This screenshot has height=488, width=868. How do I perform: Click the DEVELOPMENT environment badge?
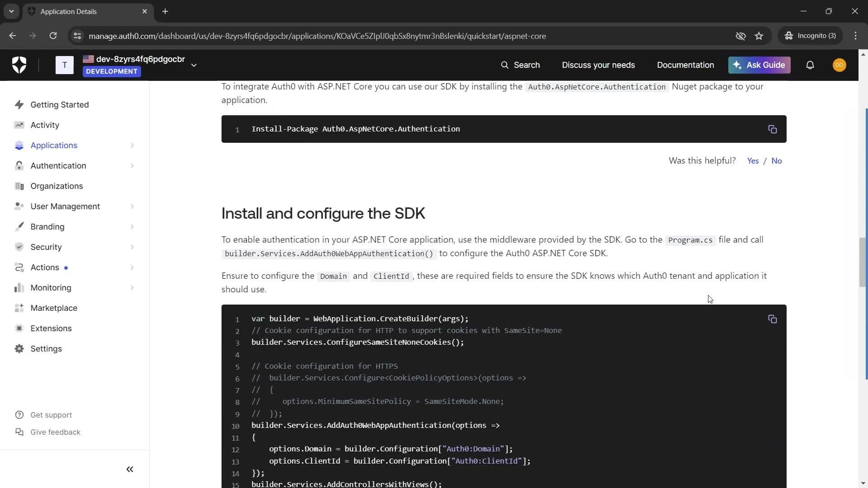pos(112,71)
